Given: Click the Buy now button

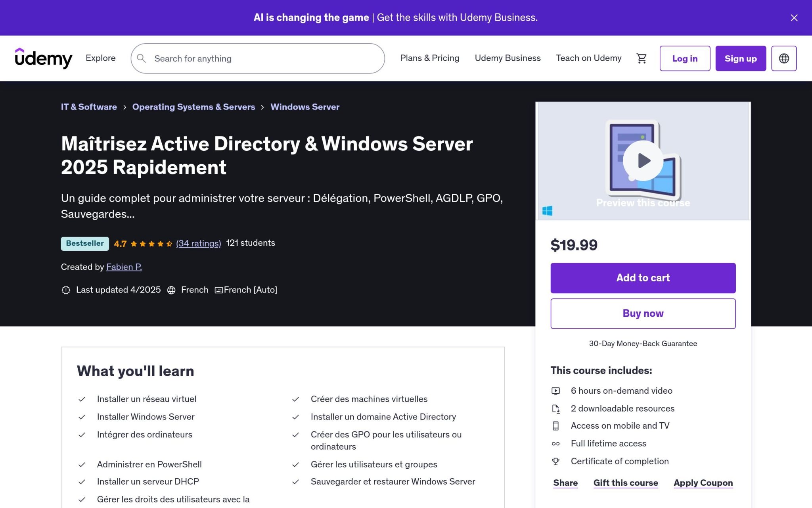Looking at the screenshot, I should pyautogui.click(x=643, y=314).
